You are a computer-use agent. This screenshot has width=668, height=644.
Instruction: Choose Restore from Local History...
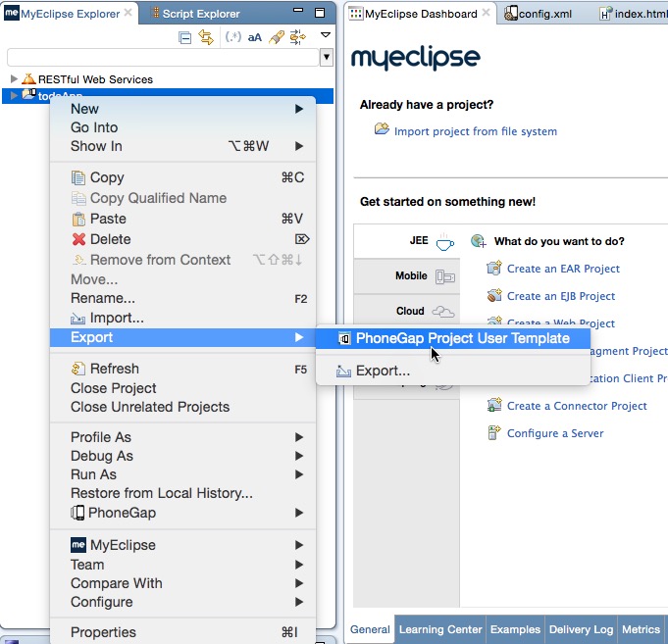182,493
